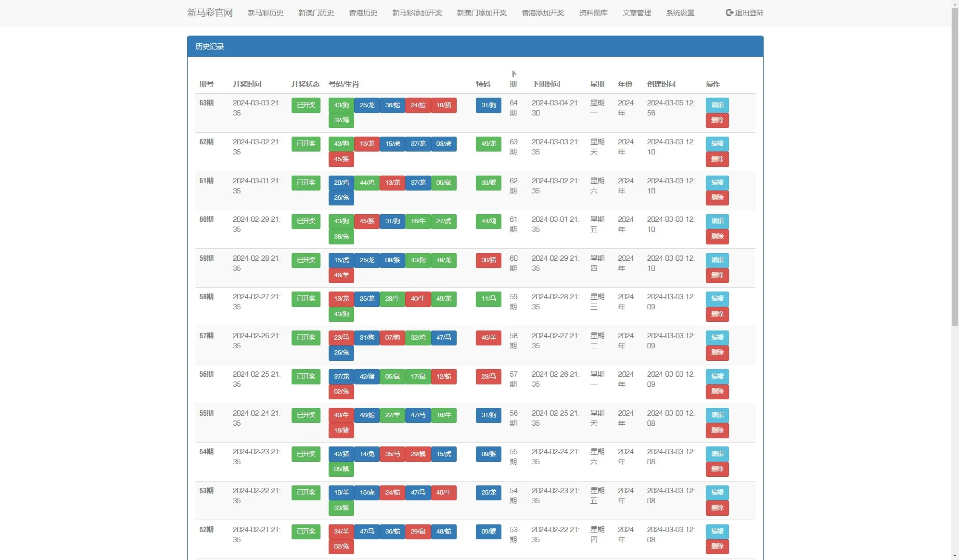The image size is (959, 560).
Task: Edit the 58期 draw record
Action: [x=717, y=298]
